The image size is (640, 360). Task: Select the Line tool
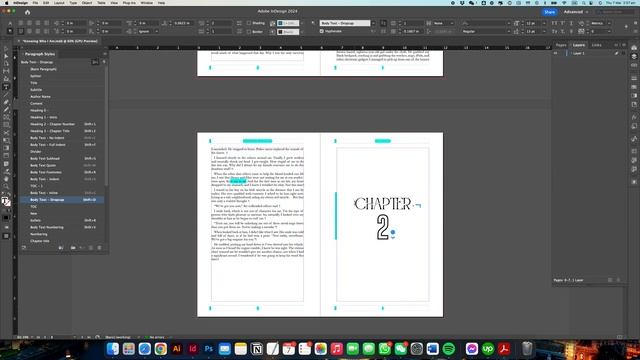click(6, 94)
